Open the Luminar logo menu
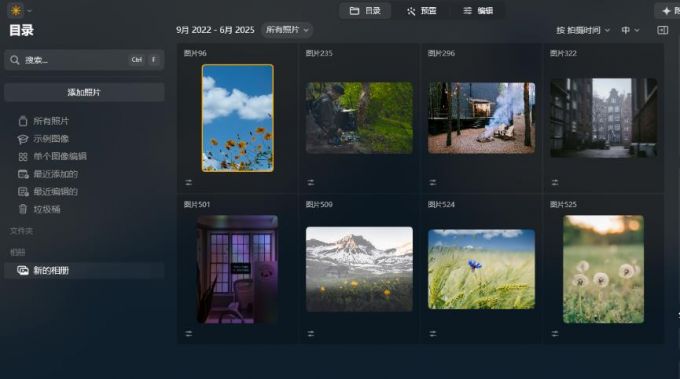The image size is (680, 379). click(19, 10)
